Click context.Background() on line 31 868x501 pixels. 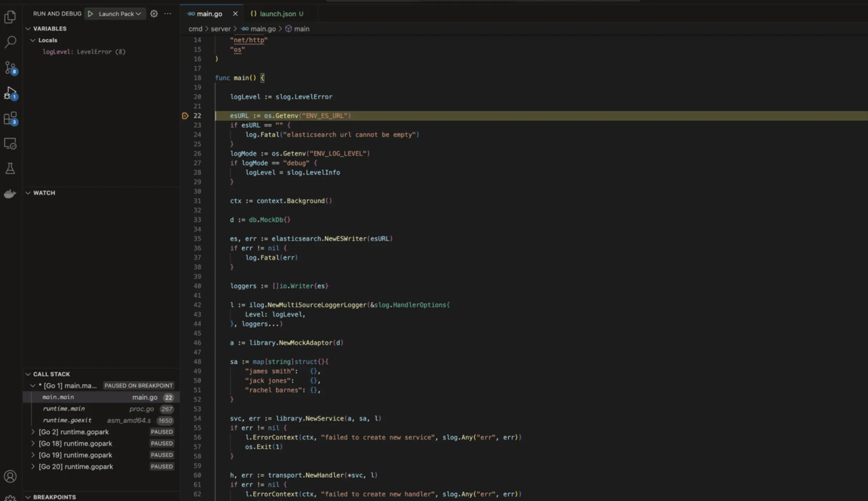click(x=294, y=201)
